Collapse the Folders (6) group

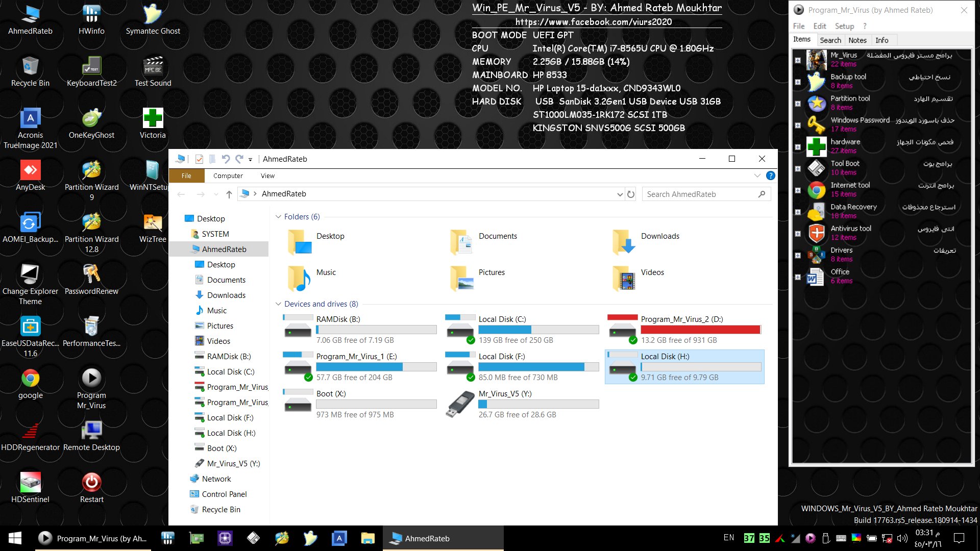pyautogui.click(x=278, y=217)
